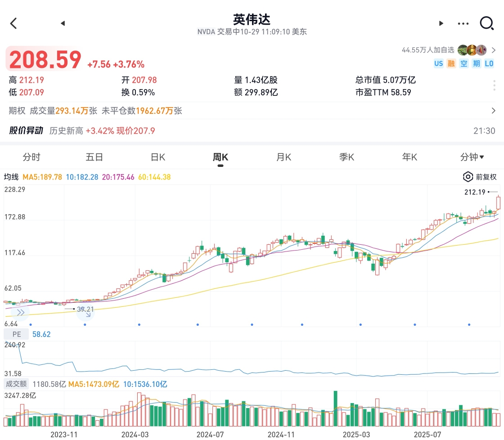Select the 五日 tab
The image size is (504, 440).
(94, 157)
